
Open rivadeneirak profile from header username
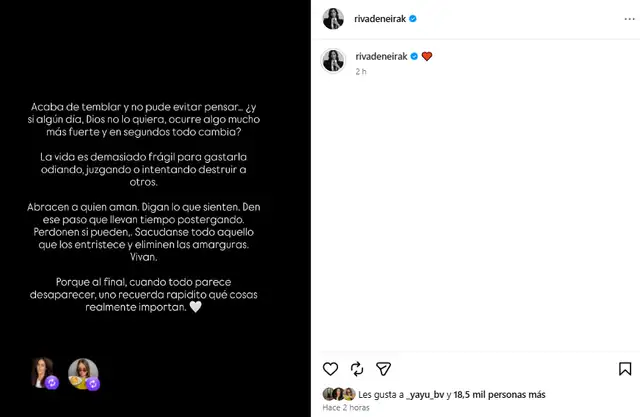click(380, 19)
